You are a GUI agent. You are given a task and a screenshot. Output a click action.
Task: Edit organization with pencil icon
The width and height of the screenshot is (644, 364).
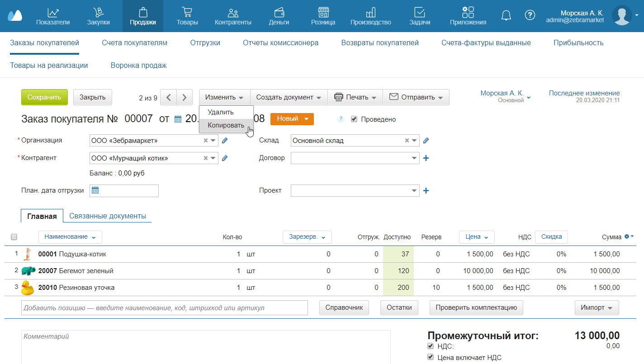(225, 141)
